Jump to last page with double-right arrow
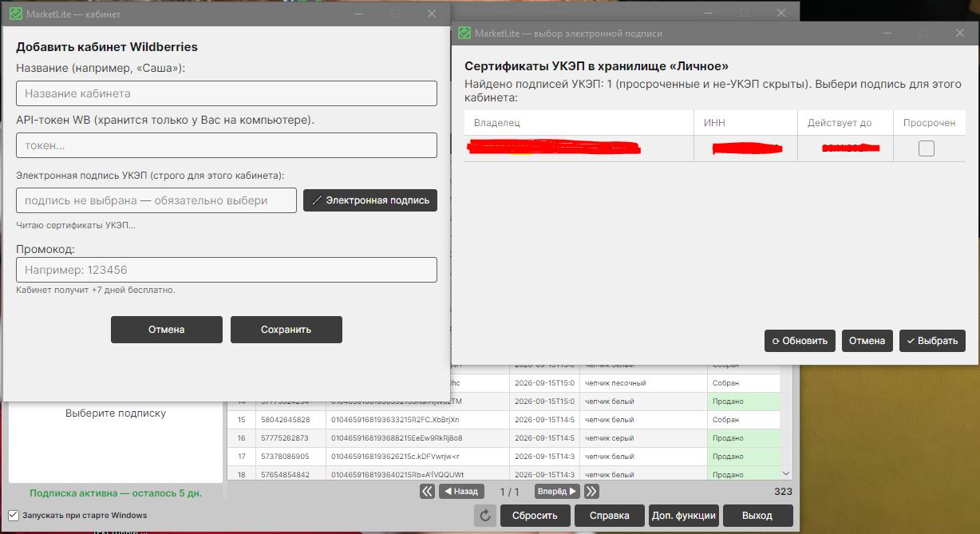 click(591, 492)
